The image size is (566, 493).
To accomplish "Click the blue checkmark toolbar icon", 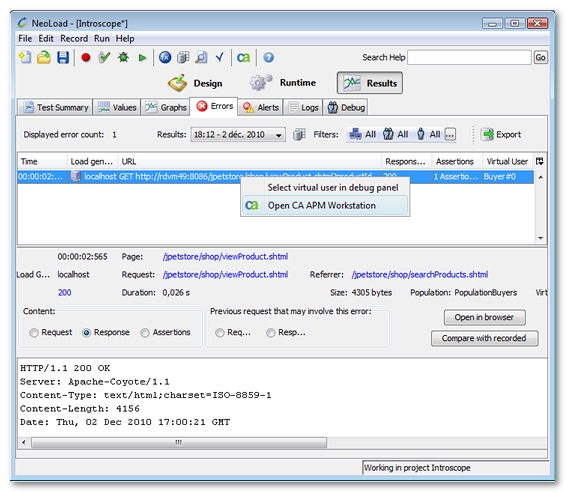I will [x=219, y=57].
